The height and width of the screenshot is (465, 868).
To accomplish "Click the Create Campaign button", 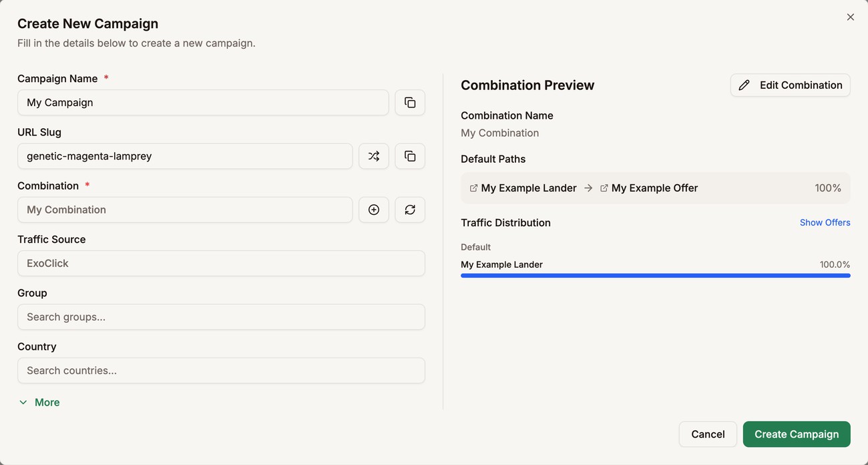I will point(797,434).
